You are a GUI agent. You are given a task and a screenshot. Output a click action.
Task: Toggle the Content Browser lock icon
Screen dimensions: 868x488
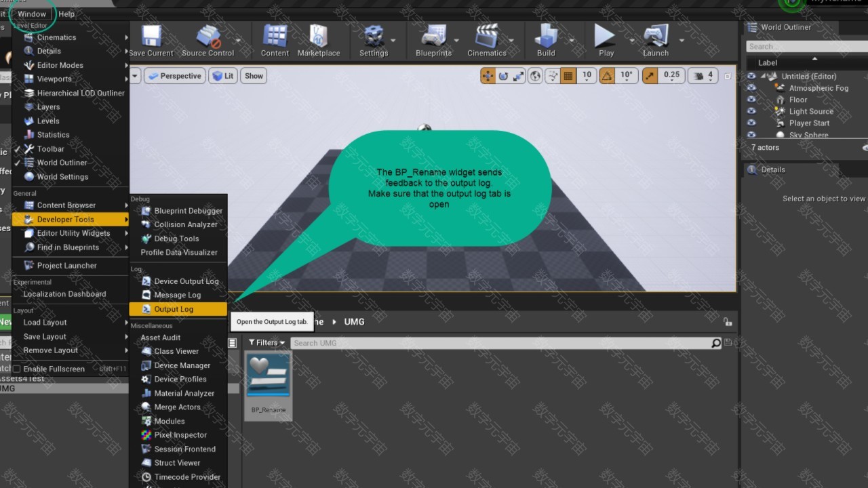[728, 322]
